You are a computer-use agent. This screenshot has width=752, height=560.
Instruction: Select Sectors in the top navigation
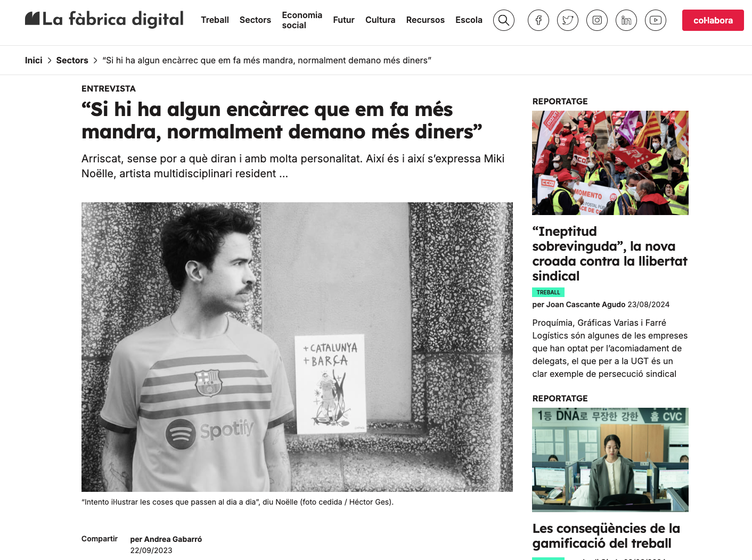tap(255, 20)
